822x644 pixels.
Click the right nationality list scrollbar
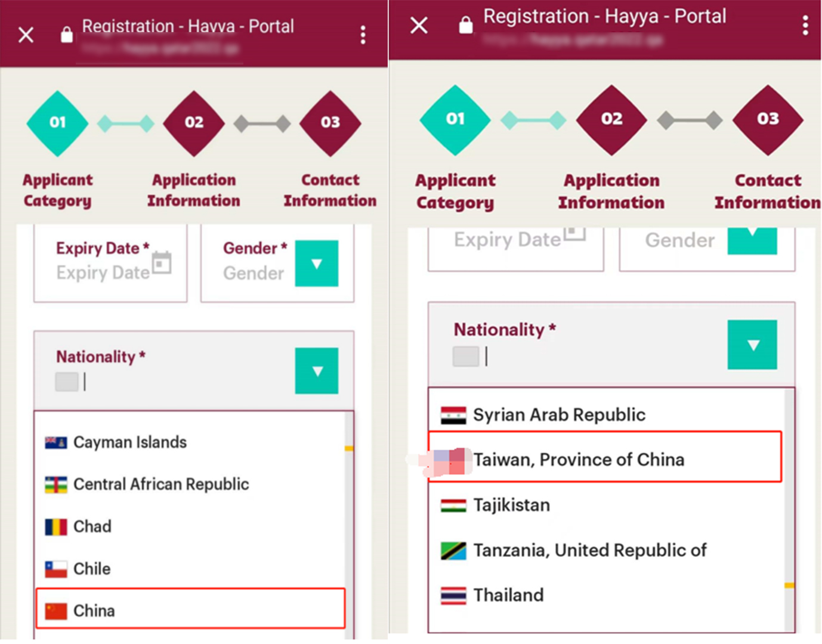(789, 507)
